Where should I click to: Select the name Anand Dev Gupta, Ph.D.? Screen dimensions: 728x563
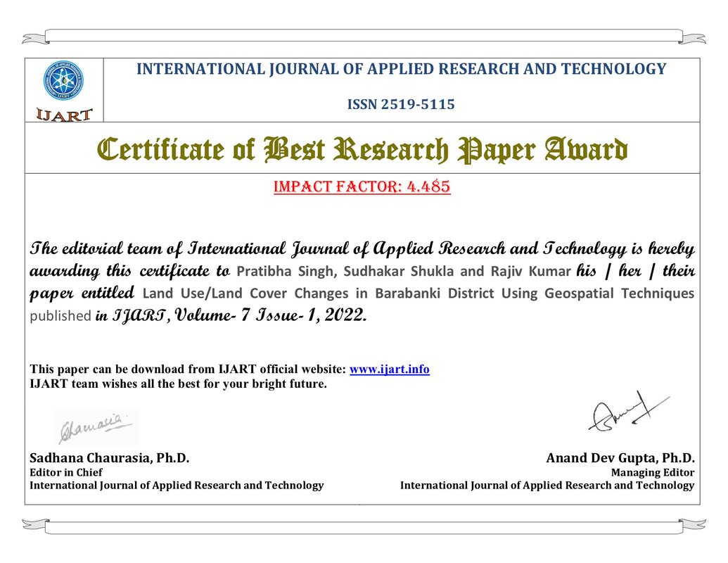[620, 458]
